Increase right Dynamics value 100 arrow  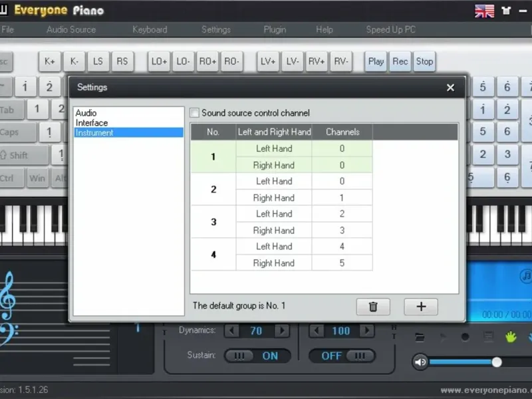(367, 331)
